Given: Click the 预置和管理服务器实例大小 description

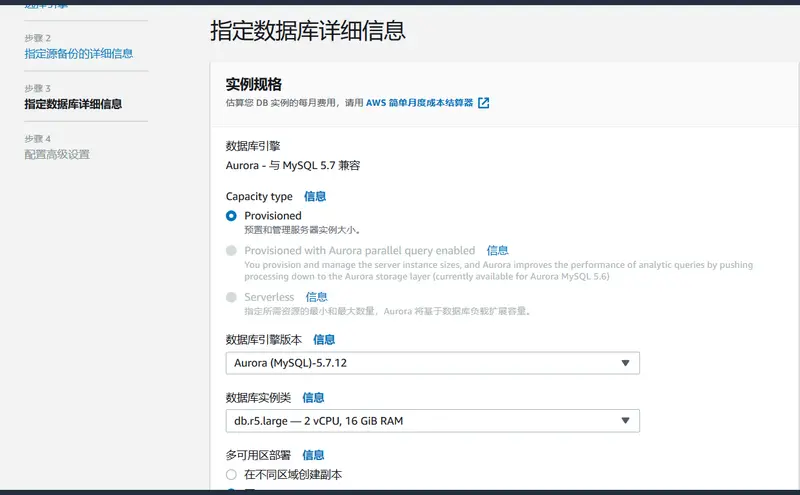Looking at the screenshot, I should [x=303, y=230].
